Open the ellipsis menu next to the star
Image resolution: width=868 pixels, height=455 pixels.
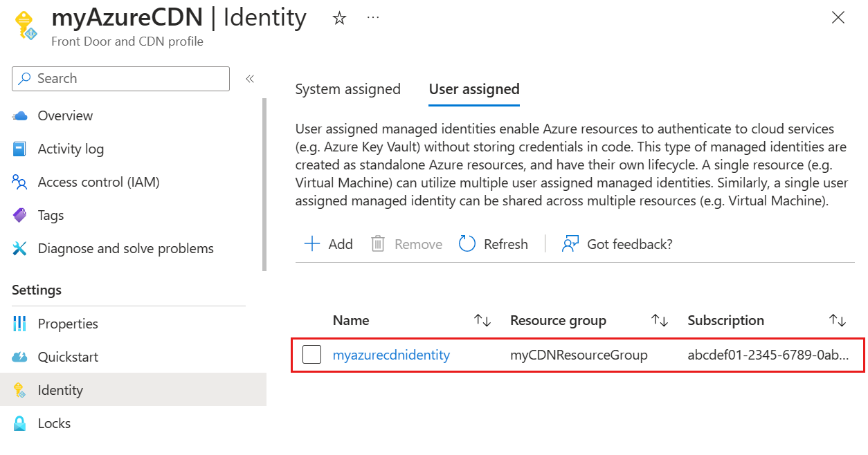[373, 18]
